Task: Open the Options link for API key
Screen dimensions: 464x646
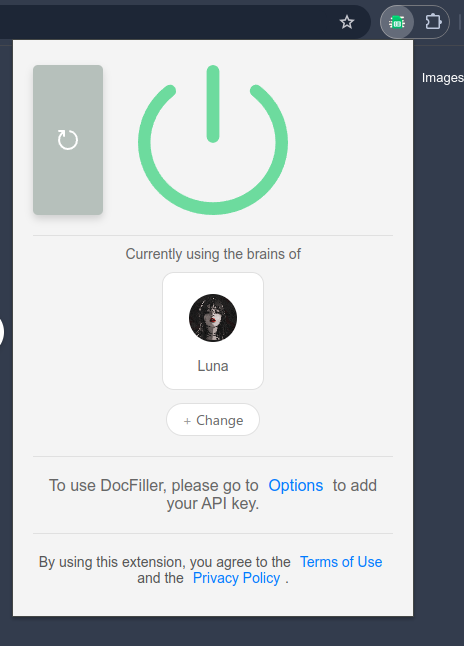Action: pyautogui.click(x=295, y=485)
